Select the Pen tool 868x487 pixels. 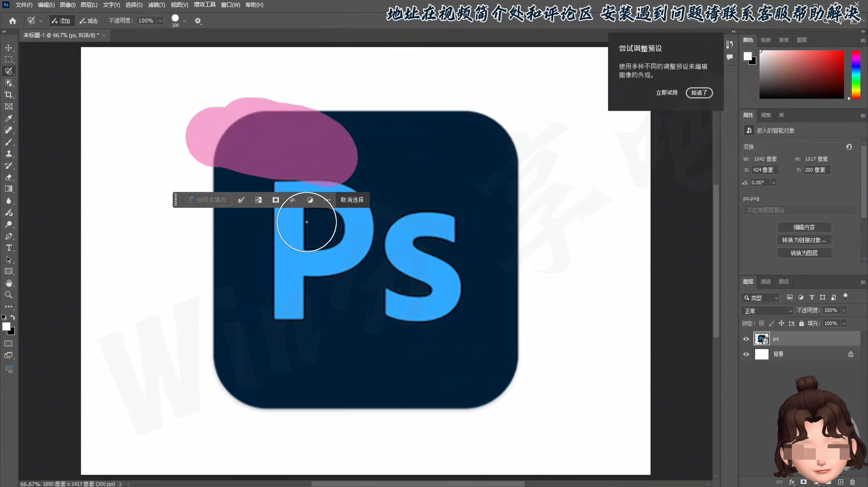8,236
